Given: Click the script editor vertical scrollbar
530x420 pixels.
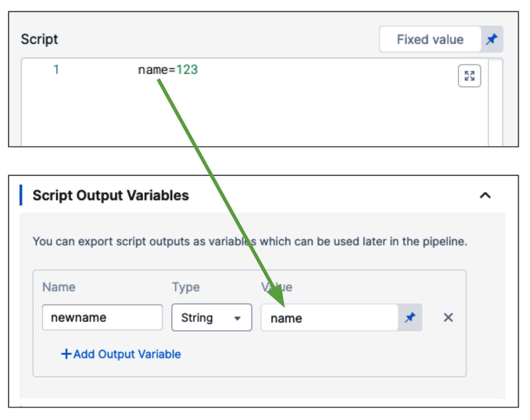Looking at the screenshot, I should [x=495, y=102].
